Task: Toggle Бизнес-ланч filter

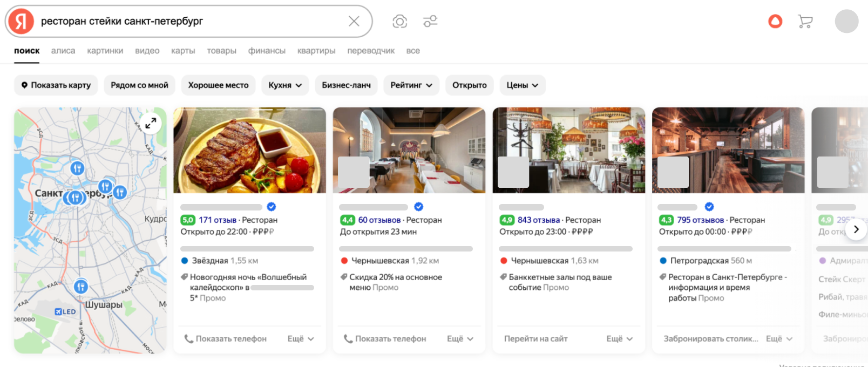Action: 346,85
